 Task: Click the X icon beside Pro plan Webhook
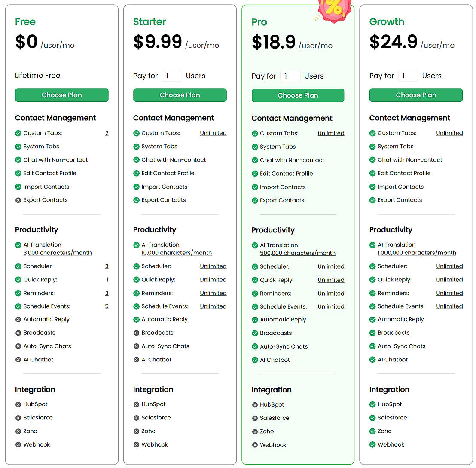coord(255,445)
